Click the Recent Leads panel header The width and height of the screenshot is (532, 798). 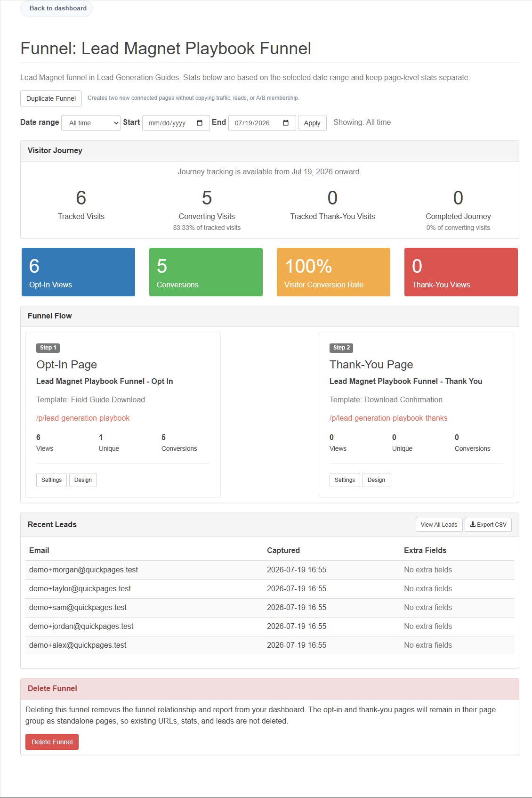(270, 525)
